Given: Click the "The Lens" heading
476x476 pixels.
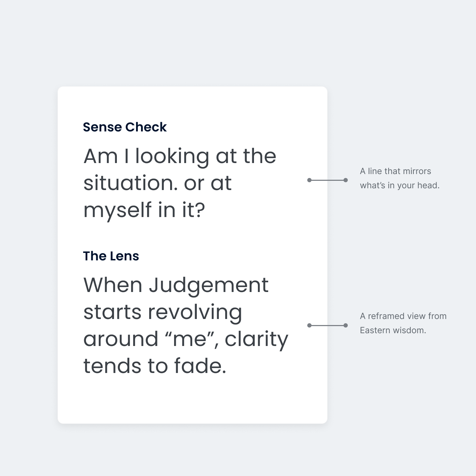Looking at the screenshot, I should 111,256.
